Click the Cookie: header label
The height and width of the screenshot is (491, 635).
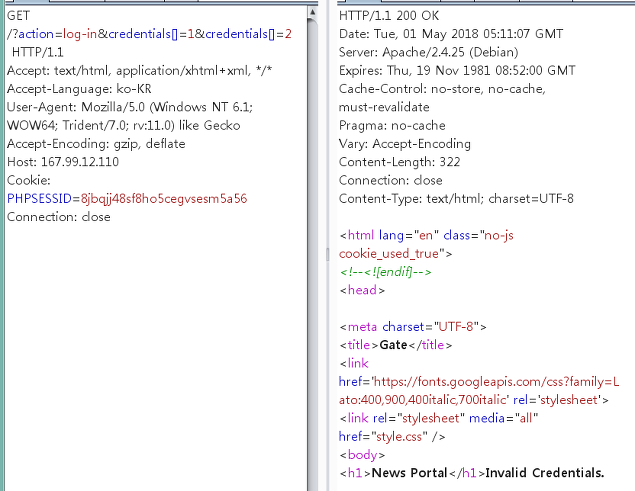(x=28, y=180)
